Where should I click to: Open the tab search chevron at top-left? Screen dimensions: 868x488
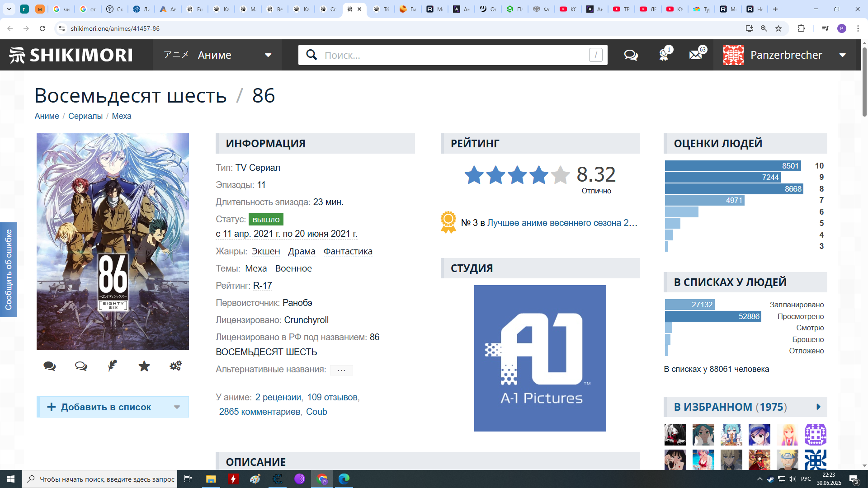point(9,9)
